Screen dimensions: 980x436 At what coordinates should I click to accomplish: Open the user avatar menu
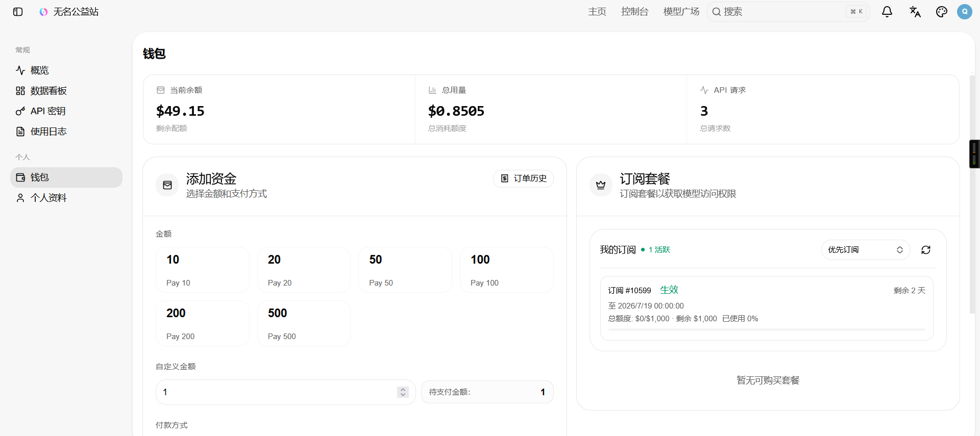[965, 12]
